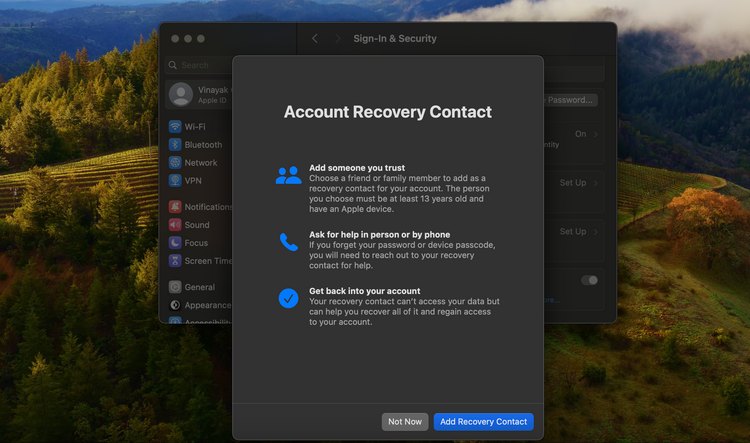
Task: Open Notifications icon in sidebar
Action: click(175, 207)
